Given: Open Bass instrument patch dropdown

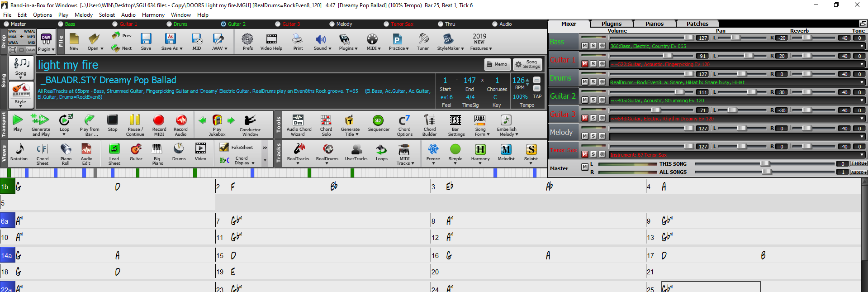Looking at the screenshot, I should [862, 46].
